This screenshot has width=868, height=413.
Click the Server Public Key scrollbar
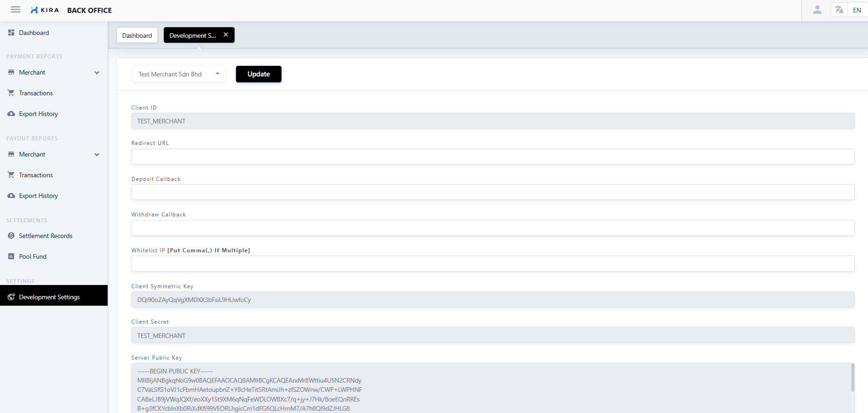852,378
